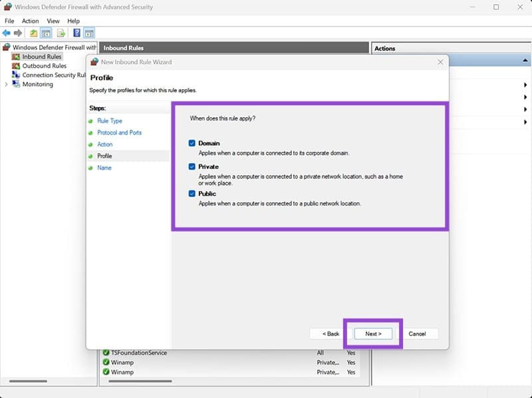Click the Show/Hide Console Tree toolbar icon
Viewport: 532px width, 398px height.
pyautogui.click(x=46, y=33)
